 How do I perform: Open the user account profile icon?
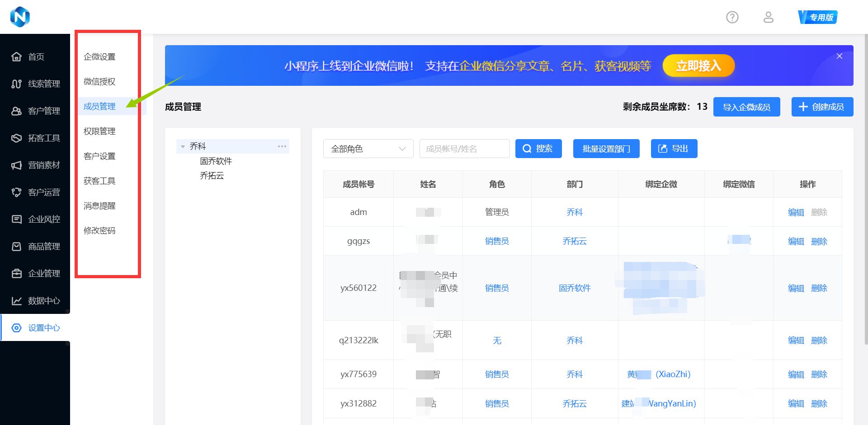coord(768,17)
